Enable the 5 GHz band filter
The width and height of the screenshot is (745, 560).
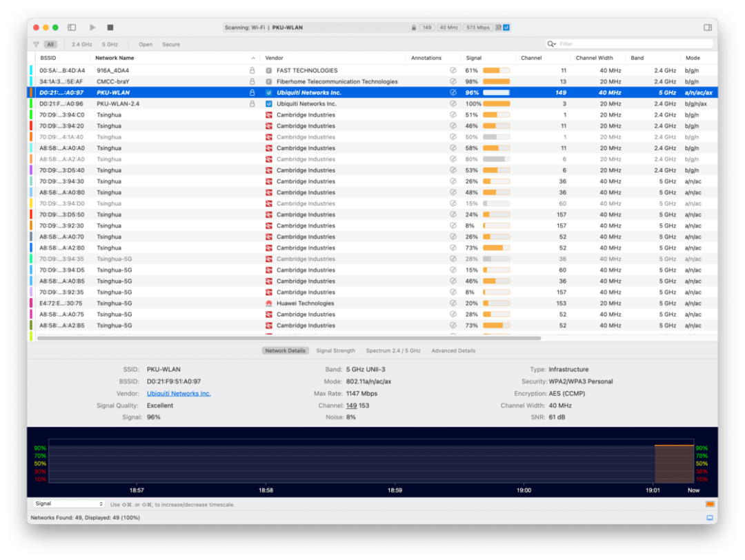[x=110, y=44]
